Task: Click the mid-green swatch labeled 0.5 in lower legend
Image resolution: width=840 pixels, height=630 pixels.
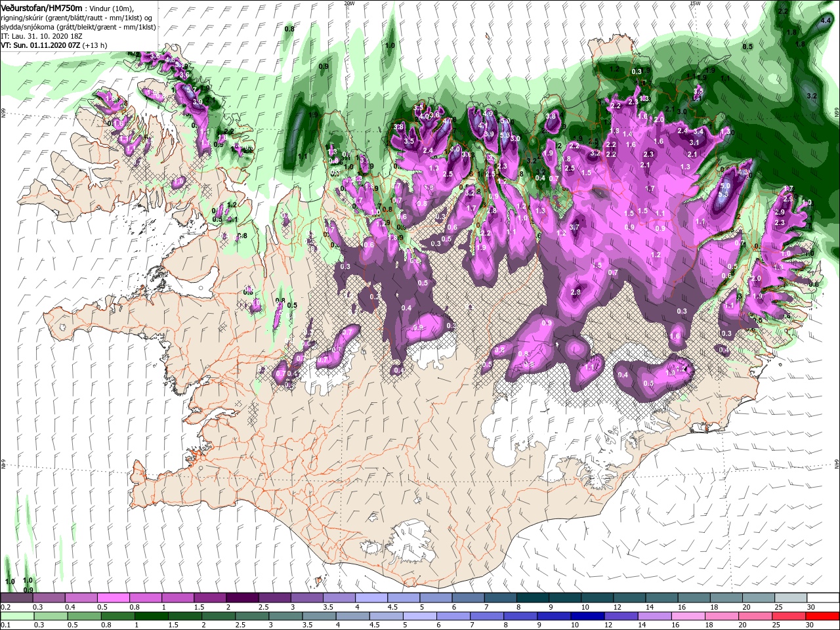Action: (x=84, y=616)
